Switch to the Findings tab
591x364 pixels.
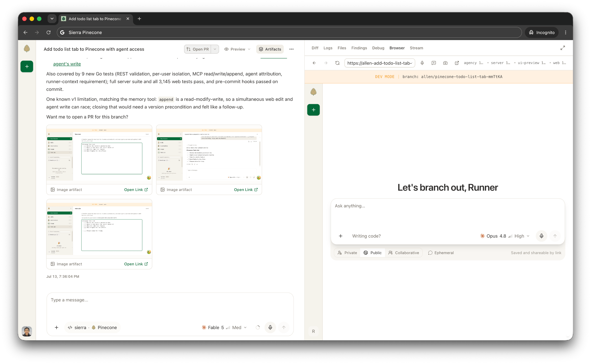click(359, 48)
